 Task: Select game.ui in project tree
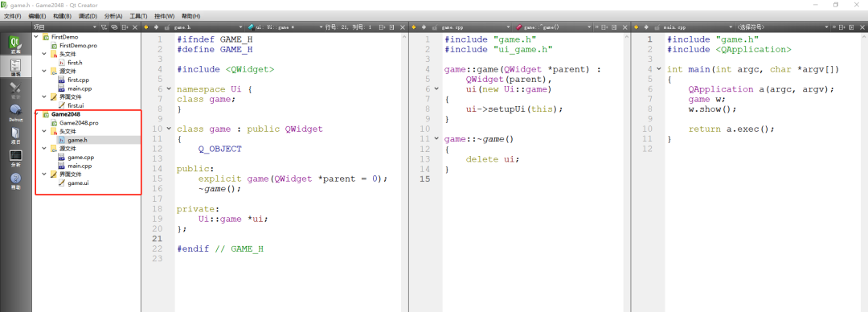click(x=78, y=183)
